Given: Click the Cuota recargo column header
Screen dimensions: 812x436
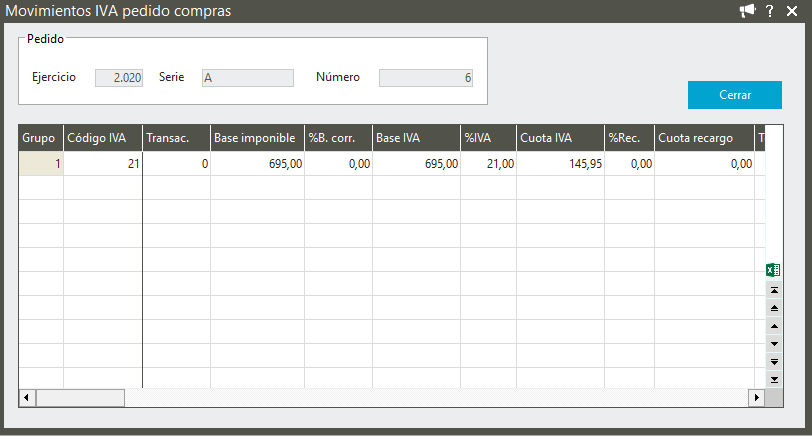Looking at the screenshot, I should click(x=704, y=138).
